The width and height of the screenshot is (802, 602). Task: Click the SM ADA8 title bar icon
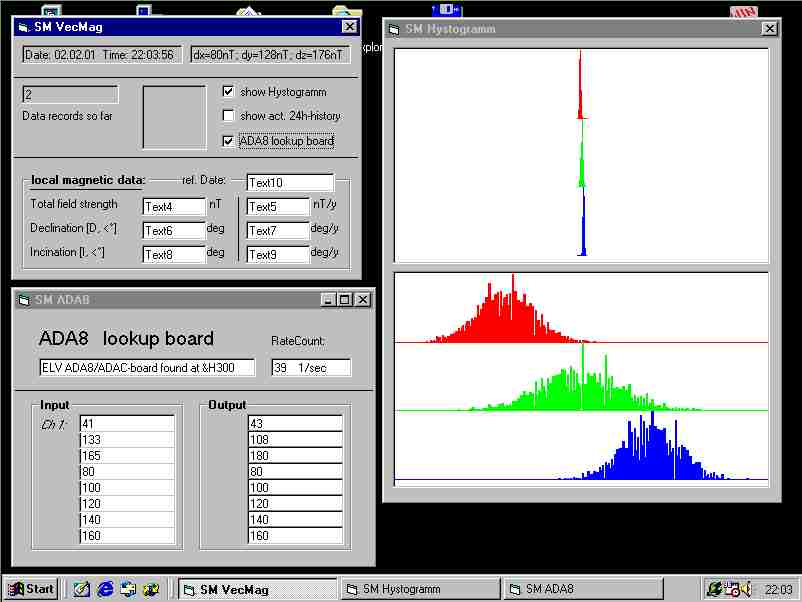(23, 300)
